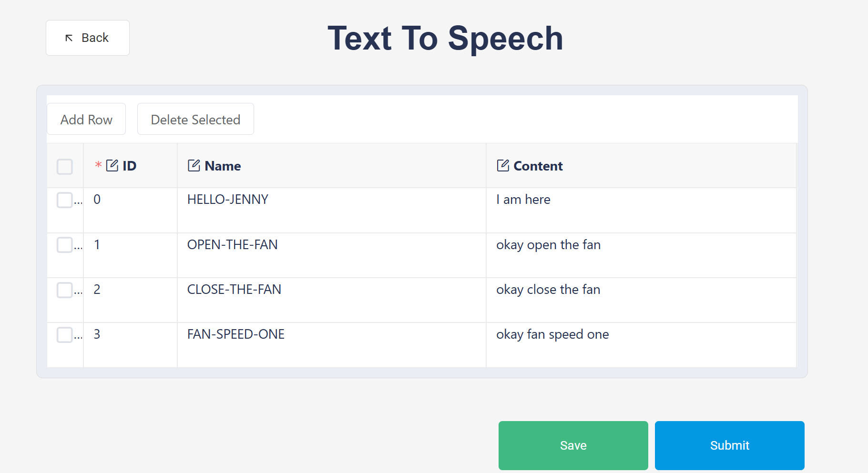Click the Text To Speech page title
The width and height of the screenshot is (868, 473).
tap(445, 38)
